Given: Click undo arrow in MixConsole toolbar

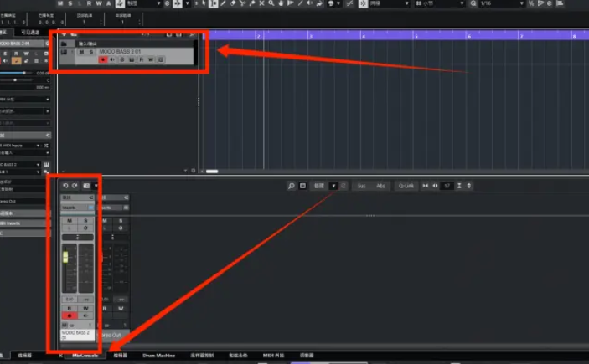Looking at the screenshot, I should [65, 186].
